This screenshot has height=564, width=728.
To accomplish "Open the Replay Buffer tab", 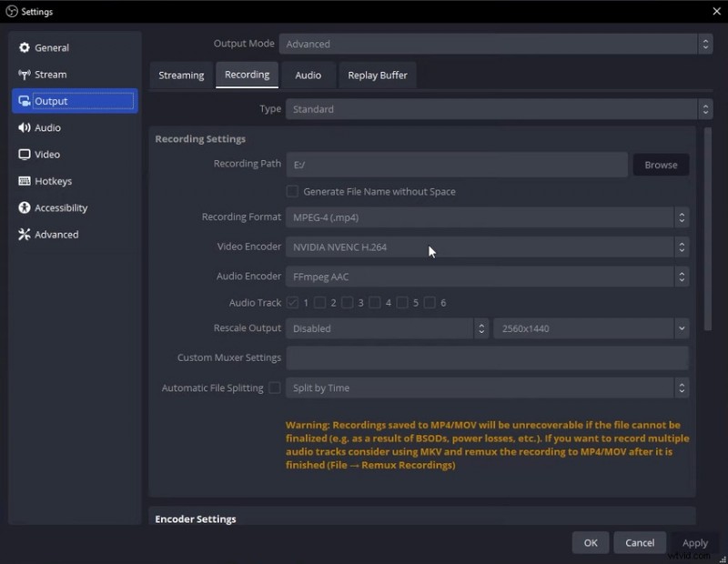I will coord(378,75).
